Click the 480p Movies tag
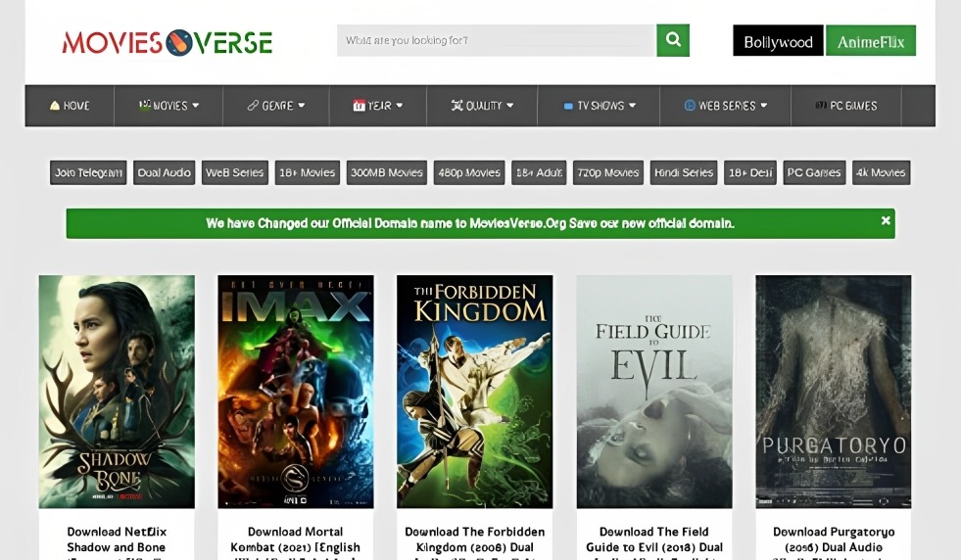The height and width of the screenshot is (560, 961). click(469, 172)
